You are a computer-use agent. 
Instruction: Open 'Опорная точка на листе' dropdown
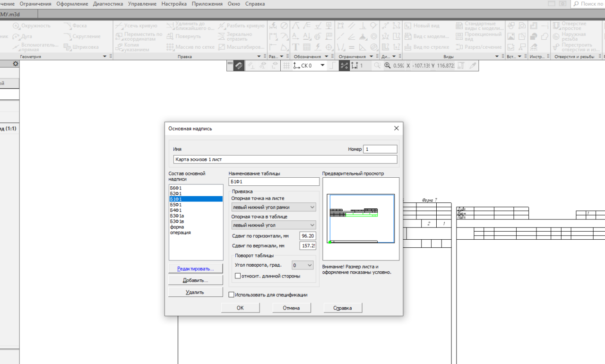(274, 207)
